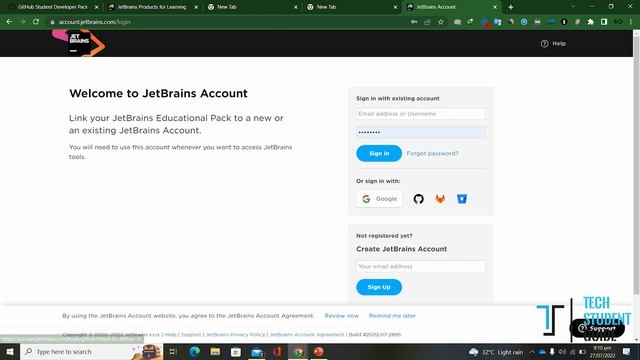This screenshot has height=360, width=640.
Task: Open Chrome three-dot menu
Action: click(631, 22)
